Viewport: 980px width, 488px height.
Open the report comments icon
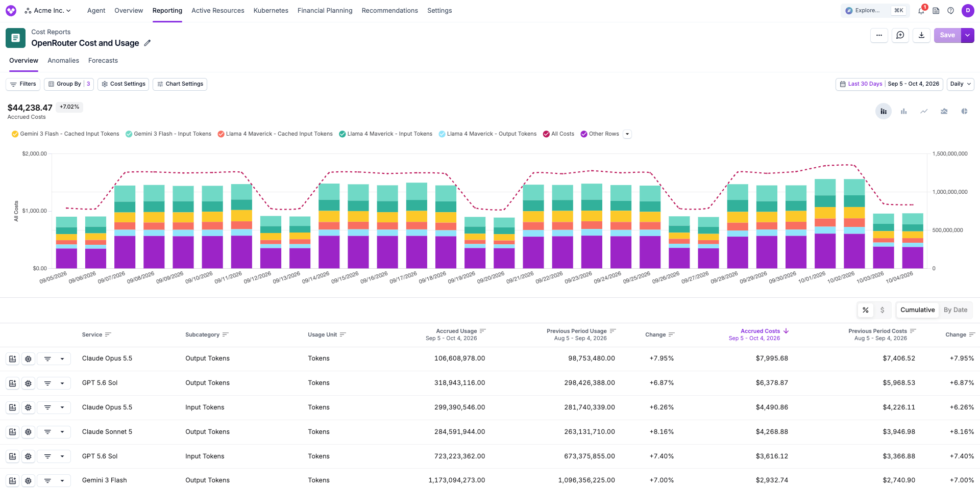point(900,35)
